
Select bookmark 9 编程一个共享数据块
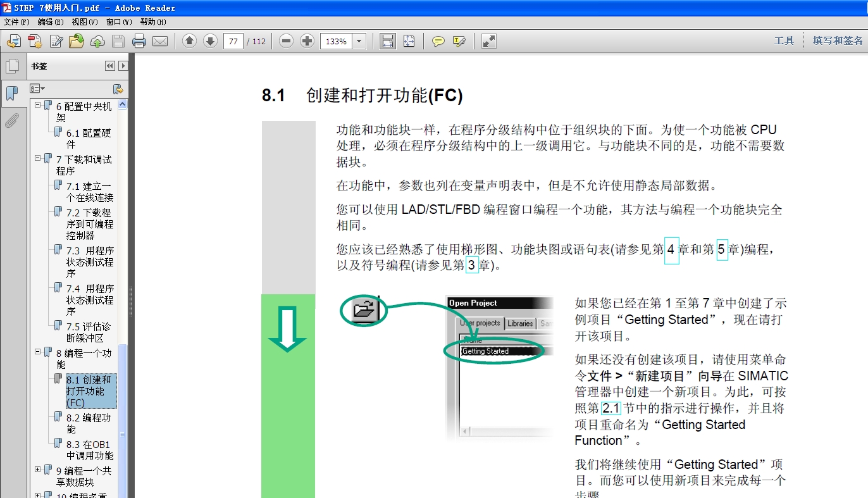coord(84,476)
